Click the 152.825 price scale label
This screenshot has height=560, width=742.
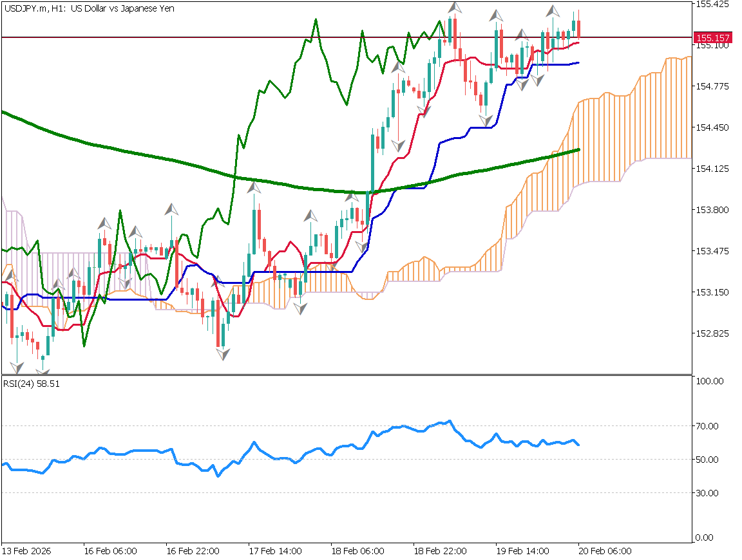tap(711, 333)
